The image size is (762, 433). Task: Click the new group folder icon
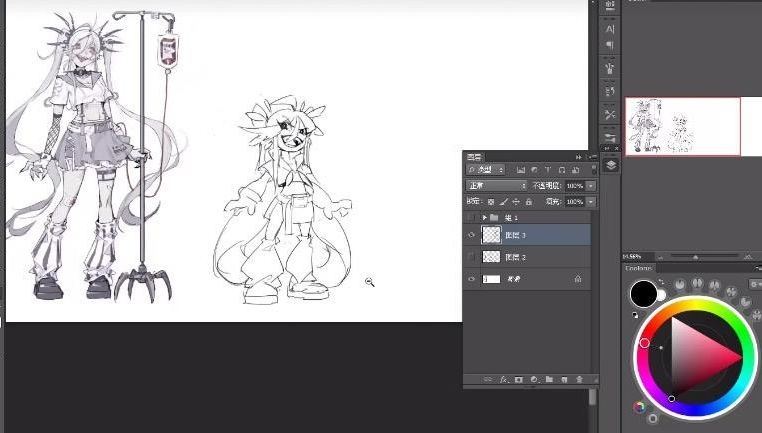[549, 380]
